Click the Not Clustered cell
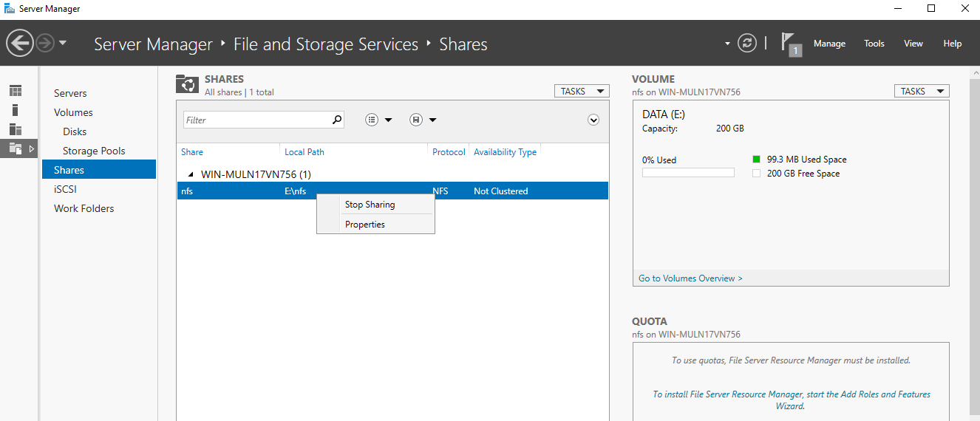The height and width of the screenshot is (421, 980). point(501,191)
